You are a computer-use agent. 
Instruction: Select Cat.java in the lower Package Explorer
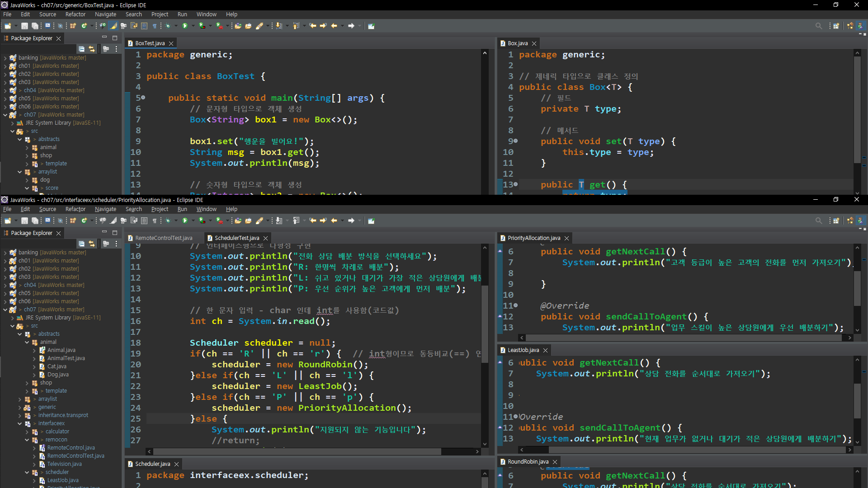click(57, 366)
